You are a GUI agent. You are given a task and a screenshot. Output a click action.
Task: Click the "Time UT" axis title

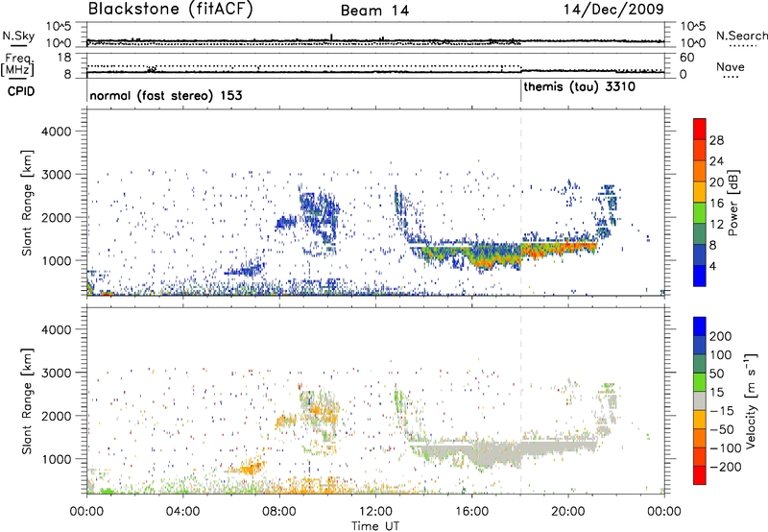point(375,526)
